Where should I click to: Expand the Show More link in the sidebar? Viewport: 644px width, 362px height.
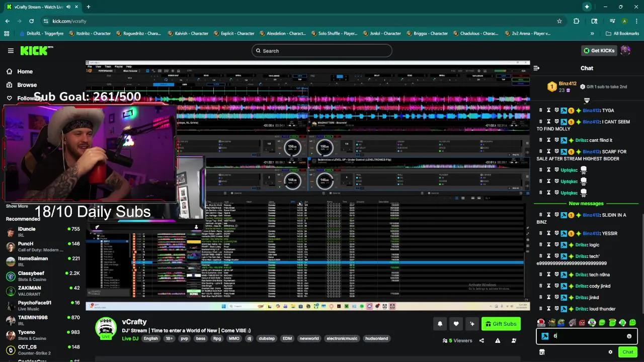(x=17, y=206)
